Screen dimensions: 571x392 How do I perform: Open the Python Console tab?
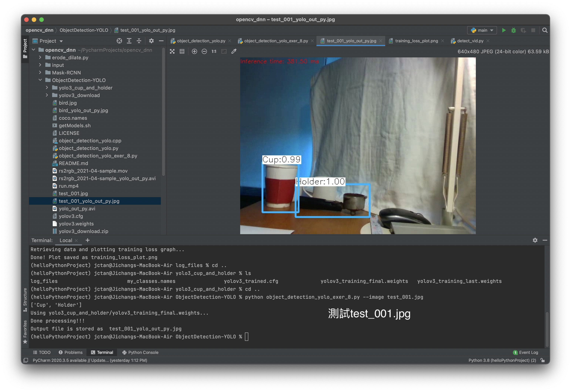(140, 352)
